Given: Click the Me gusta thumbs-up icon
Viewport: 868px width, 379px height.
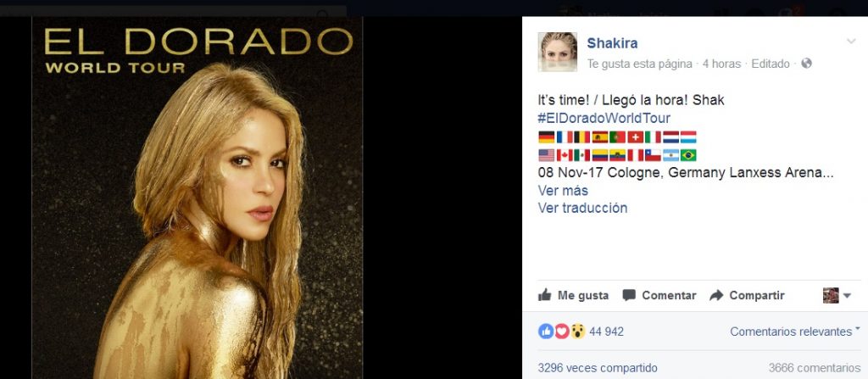Looking at the screenshot, I should 545,295.
